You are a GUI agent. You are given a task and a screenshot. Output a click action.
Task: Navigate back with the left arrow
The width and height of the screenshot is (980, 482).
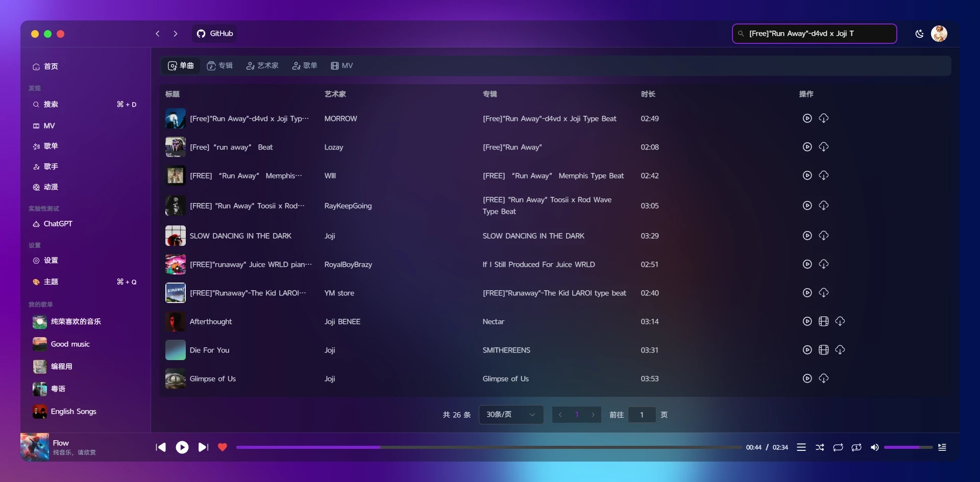(x=158, y=34)
